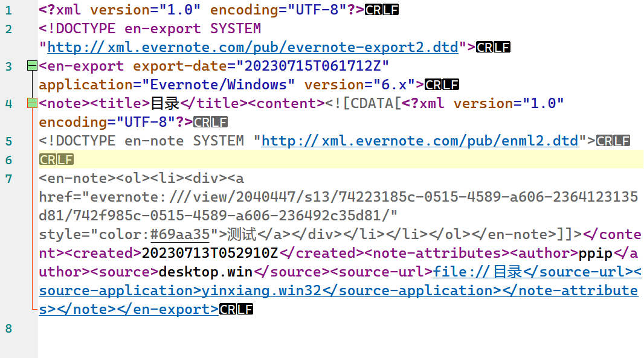Click the title text 目录 on line 4
The height and width of the screenshot is (358, 644).
point(165,103)
